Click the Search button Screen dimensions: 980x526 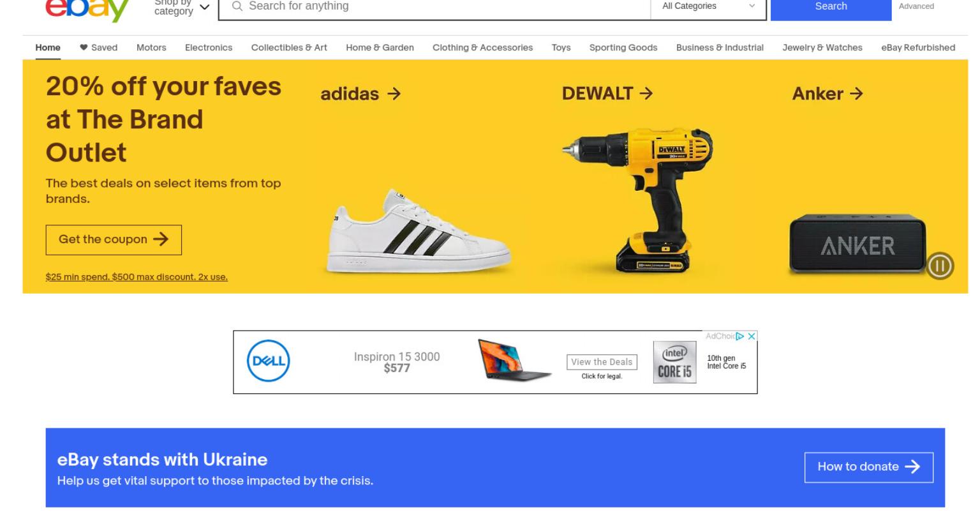click(831, 7)
